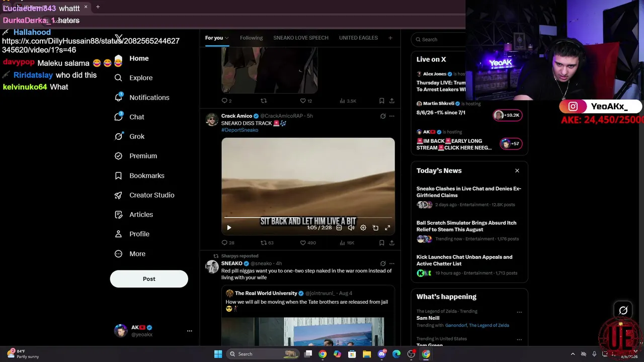The width and height of the screenshot is (644, 362).
Task: Click the X search field
Action: (x=443, y=39)
